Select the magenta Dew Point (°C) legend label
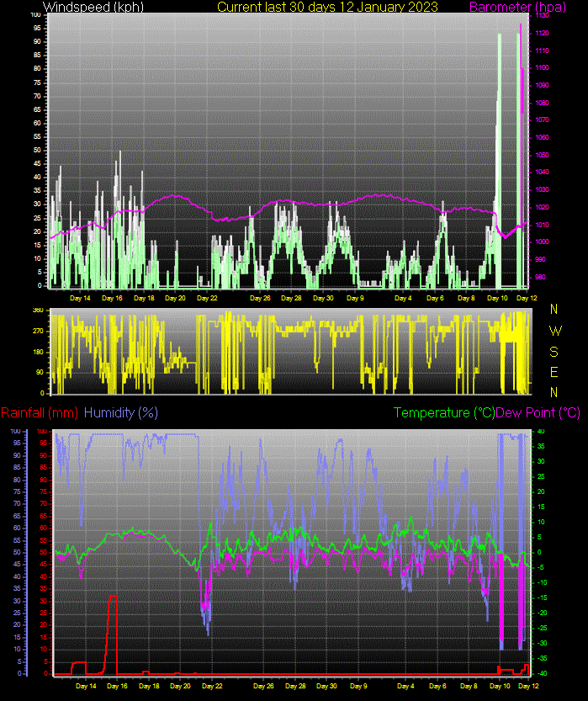Image resolution: width=588 pixels, height=701 pixels. tap(538, 412)
